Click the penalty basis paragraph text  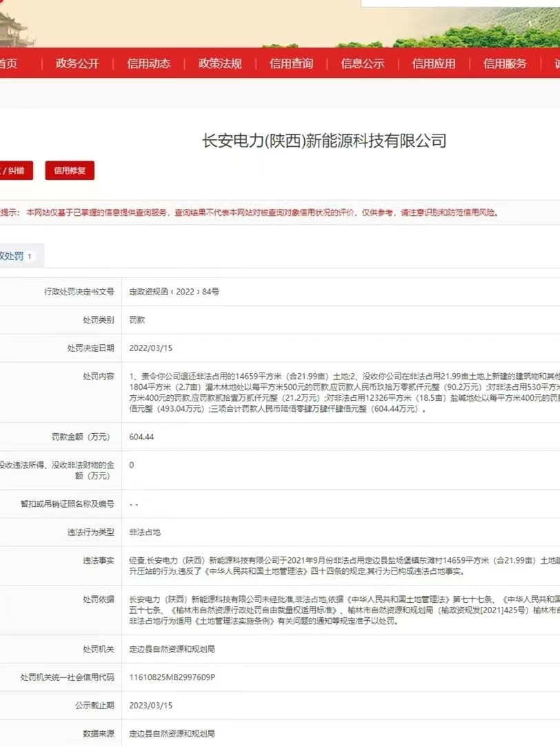344,610
